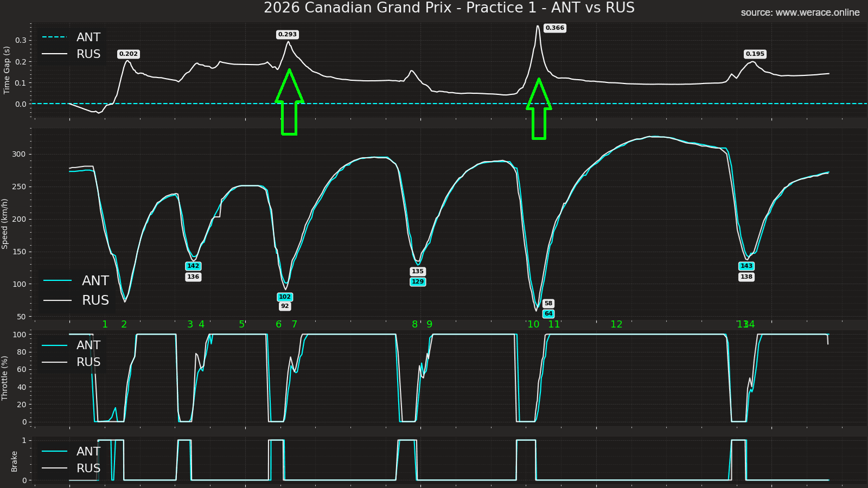Click the green turn 7 marker
868x488 pixels.
click(295, 324)
